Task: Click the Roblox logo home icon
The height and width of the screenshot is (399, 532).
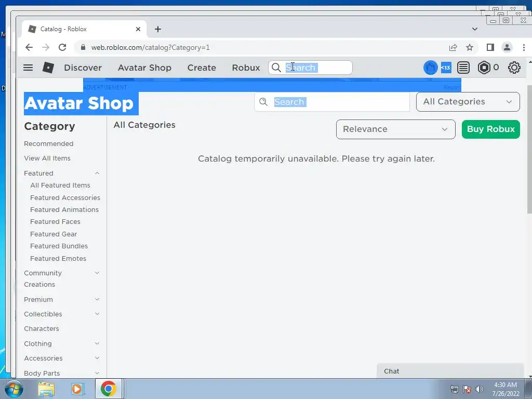Action: 48,68
